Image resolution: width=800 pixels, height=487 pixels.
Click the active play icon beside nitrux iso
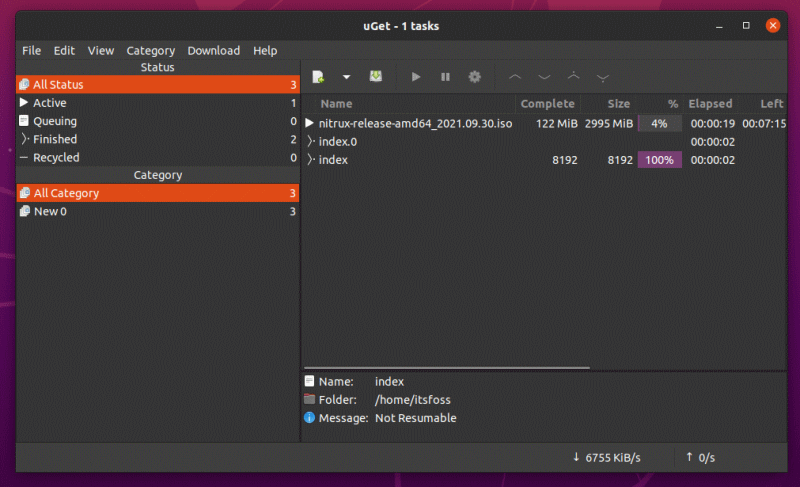point(309,123)
